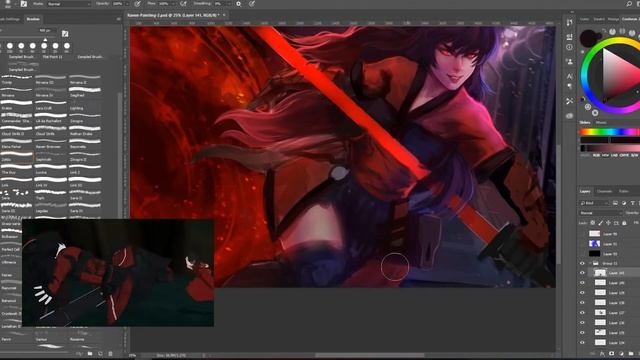Switch to the Brushes panel tab

point(33,19)
